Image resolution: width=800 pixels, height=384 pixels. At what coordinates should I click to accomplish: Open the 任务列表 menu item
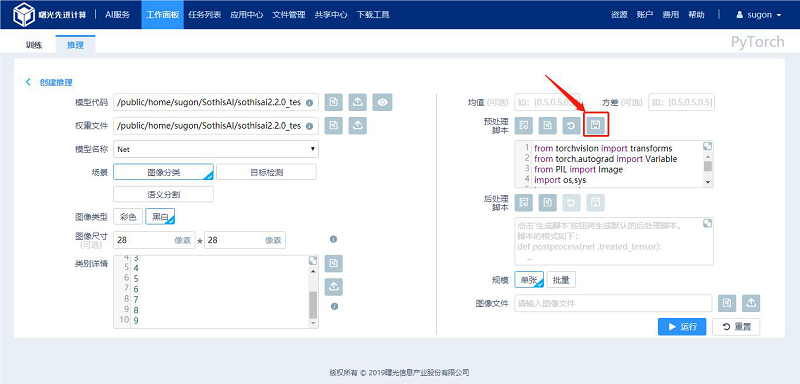[x=205, y=15]
